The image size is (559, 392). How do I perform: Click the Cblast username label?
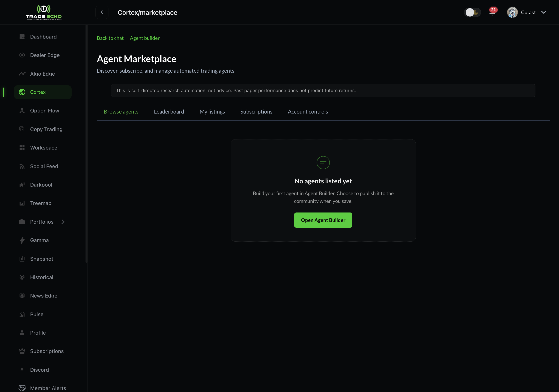point(528,12)
